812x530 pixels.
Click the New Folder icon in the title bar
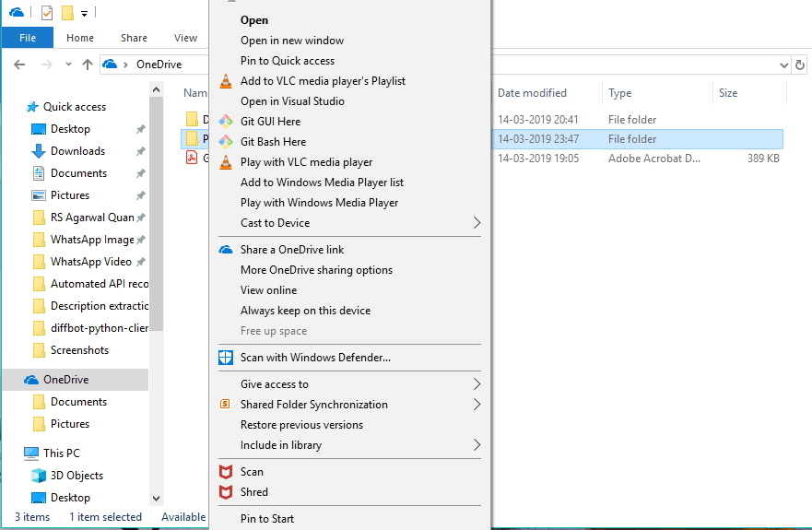click(x=67, y=13)
